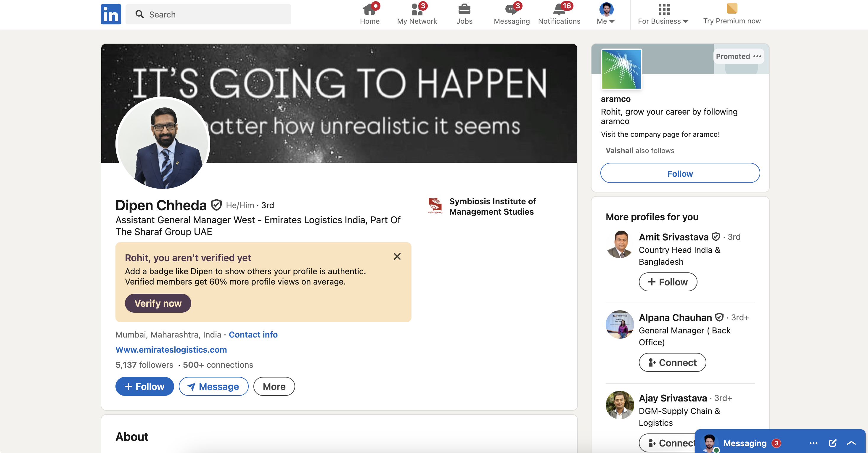The height and width of the screenshot is (453, 868).
Task: Click Dipen Chheda's profile photo
Action: click(163, 143)
